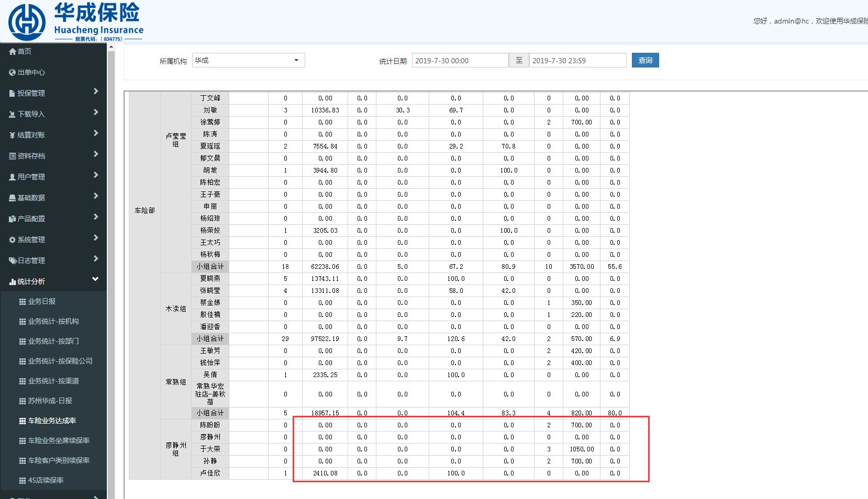Click the grid icon beside 业务日报
Image resolution: width=868 pixels, height=499 pixels.
23,301
